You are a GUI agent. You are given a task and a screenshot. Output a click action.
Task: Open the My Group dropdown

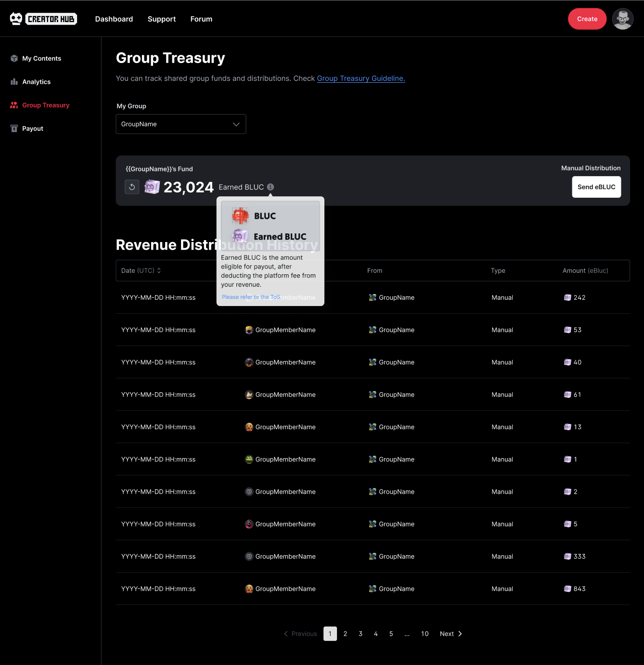pyautogui.click(x=180, y=124)
